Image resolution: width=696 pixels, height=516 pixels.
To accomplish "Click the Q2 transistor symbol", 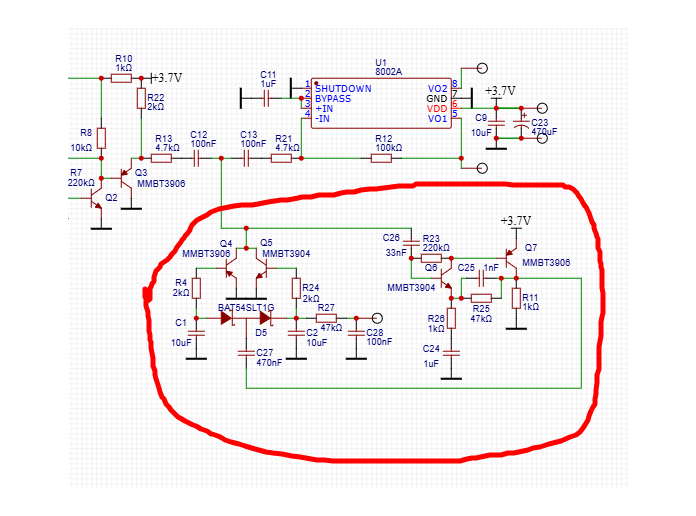I will click(98, 200).
